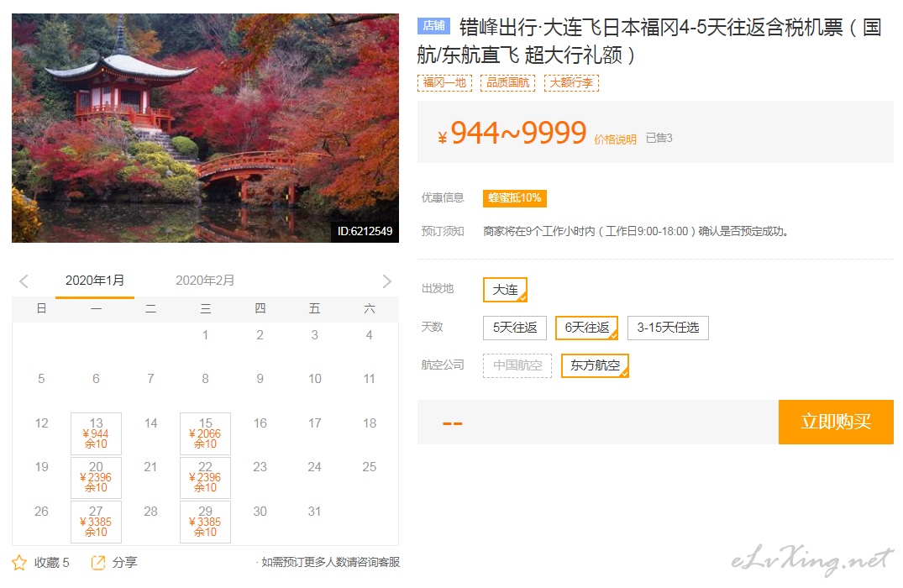Select 大连 as departure city
Viewport: 903px width, 588px height.
(505, 290)
